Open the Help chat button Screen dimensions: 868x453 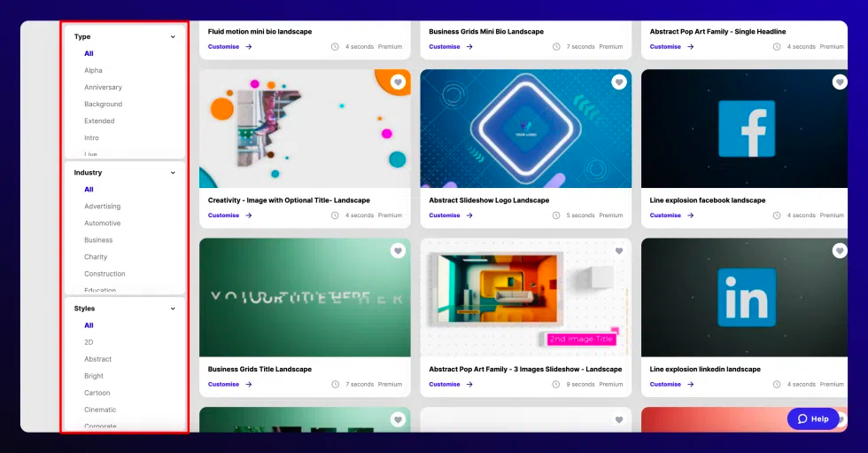coord(813,418)
